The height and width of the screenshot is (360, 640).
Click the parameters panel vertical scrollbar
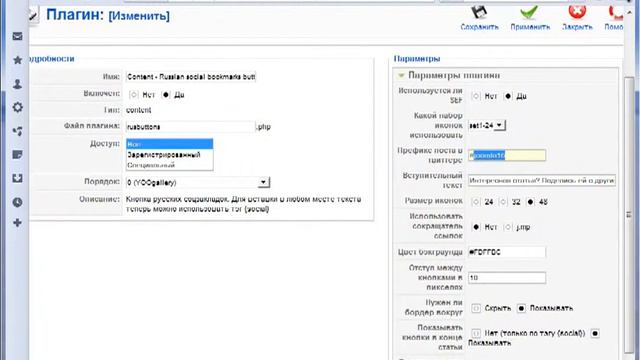[629, 214]
